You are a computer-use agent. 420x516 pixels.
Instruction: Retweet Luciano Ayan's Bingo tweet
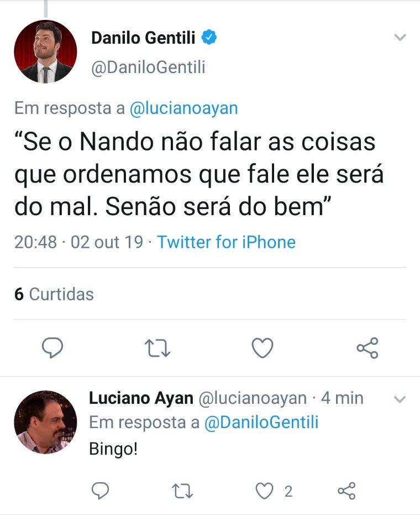pyautogui.click(x=179, y=491)
